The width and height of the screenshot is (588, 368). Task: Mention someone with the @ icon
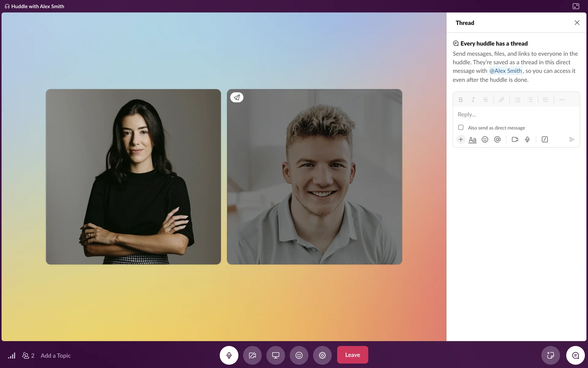click(497, 140)
